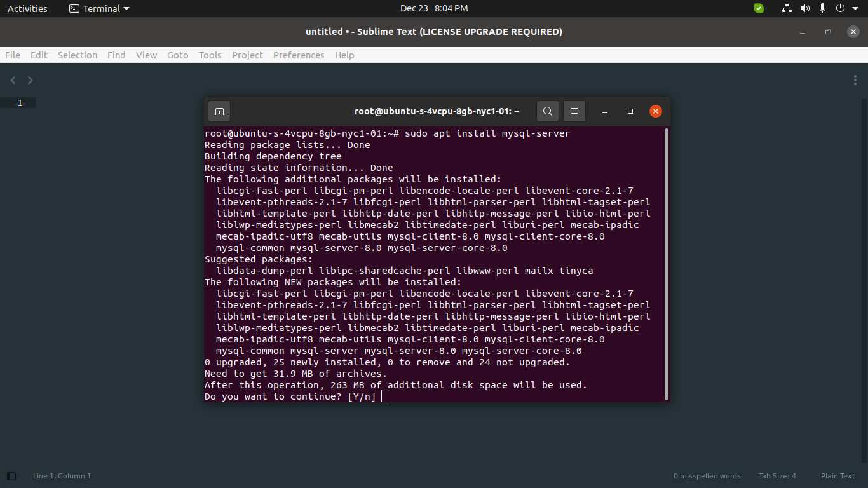
Task: Open the Preferences menu
Action: 299,55
